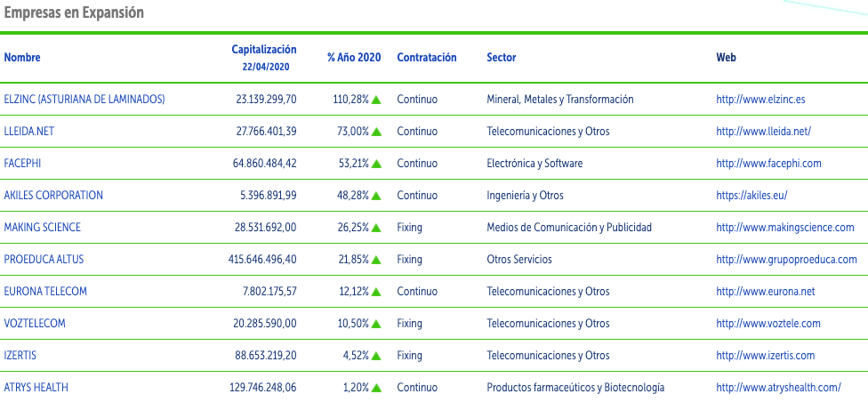Open the FACEPHI company link
The height and width of the screenshot is (402, 868).
[23, 164]
